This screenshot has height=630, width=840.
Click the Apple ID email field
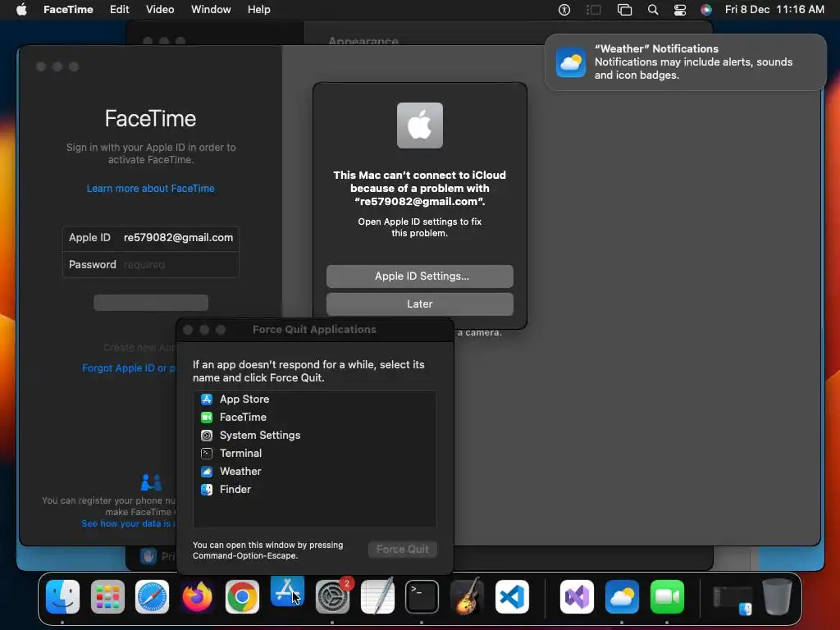pyautogui.click(x=151, y=238)
